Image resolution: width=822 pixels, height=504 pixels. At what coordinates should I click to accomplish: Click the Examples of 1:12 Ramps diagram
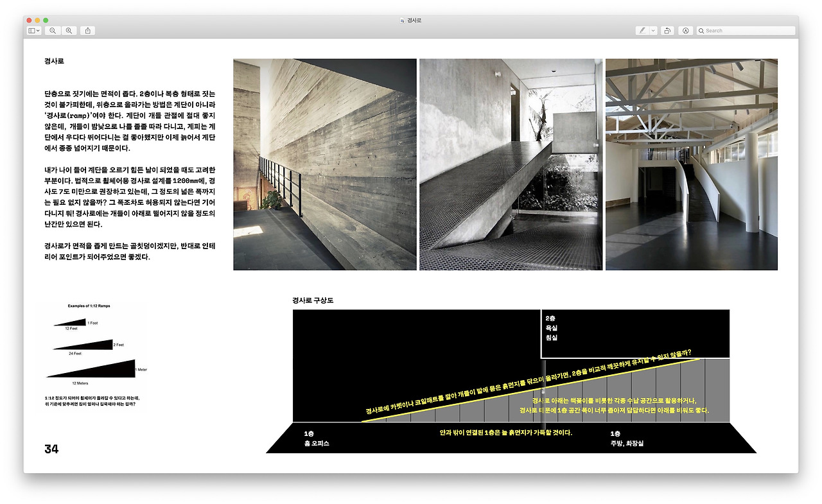[x=96, y=344]
